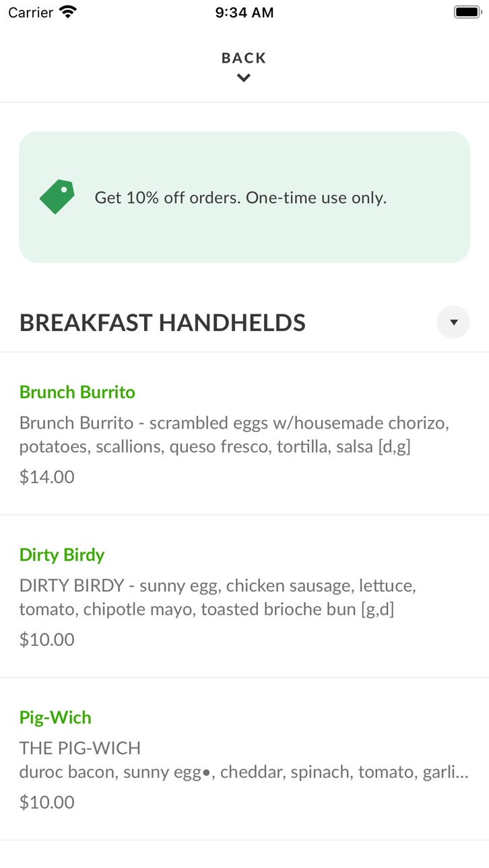The width and height of the screenshot is (489, 868).
Task: Tap the 10% off promo banner
Action: pyautogui.click(x=244, y=196)
